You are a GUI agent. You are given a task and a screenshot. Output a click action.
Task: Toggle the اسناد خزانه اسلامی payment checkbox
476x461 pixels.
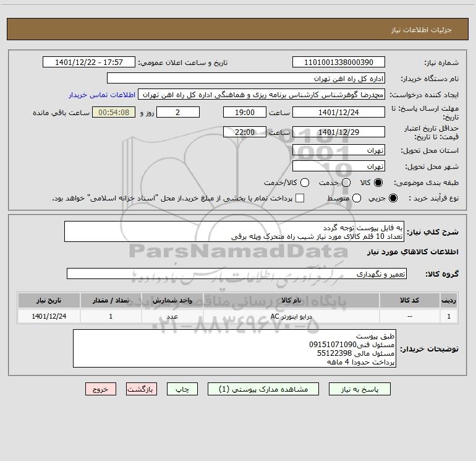[x=300, y=198]
